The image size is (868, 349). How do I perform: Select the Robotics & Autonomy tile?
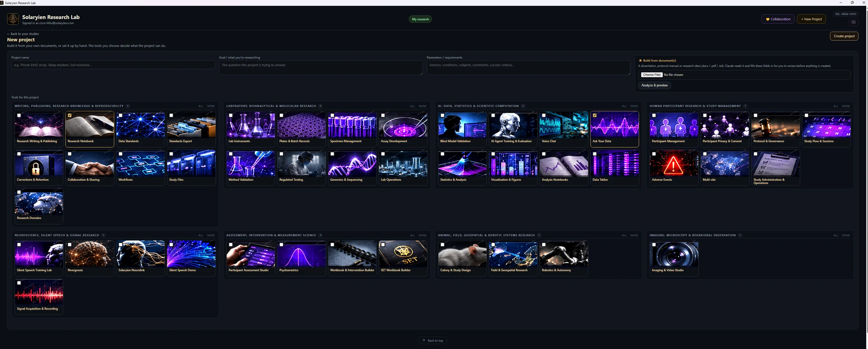point(564,258)
